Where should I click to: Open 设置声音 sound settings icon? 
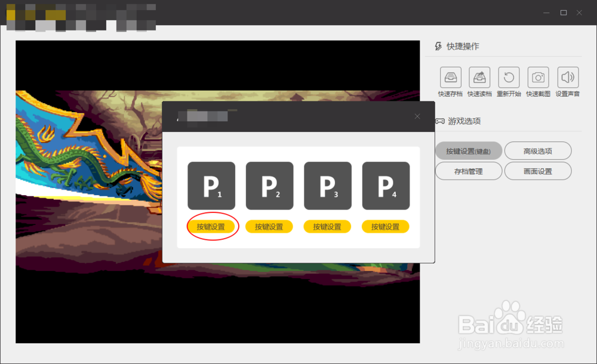[x=568, y=78]
